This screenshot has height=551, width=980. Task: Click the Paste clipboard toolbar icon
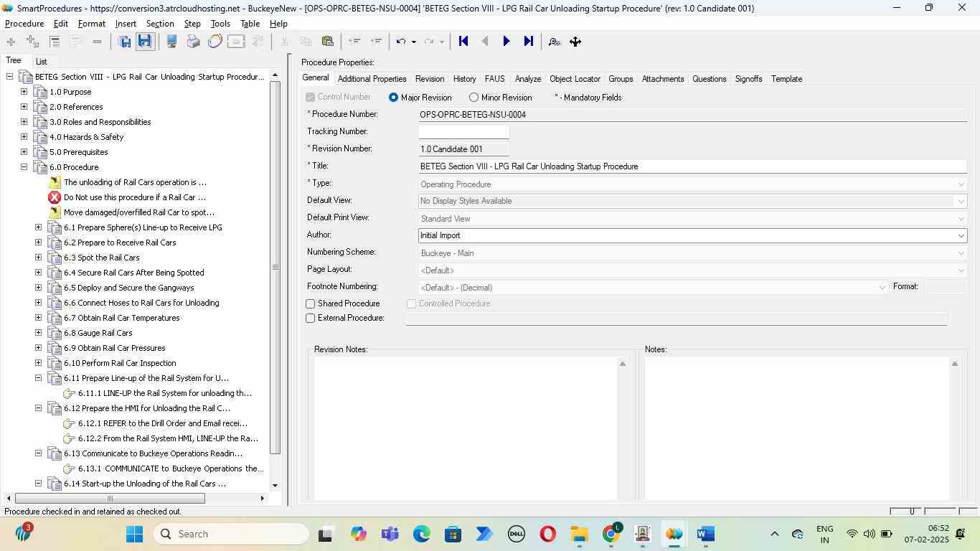click(328, 42)
